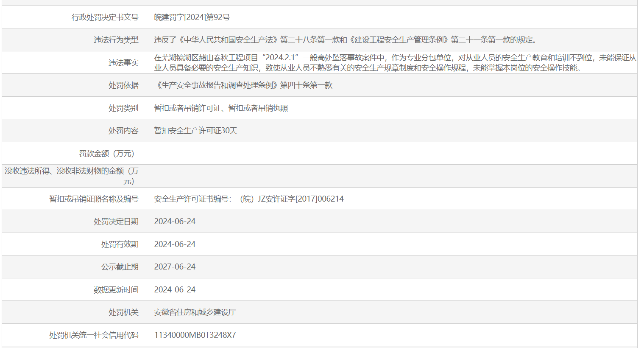This screenshot has height=348, width=644.
Task: Click the 违法行为类型 row label
Action: (116, 40)
